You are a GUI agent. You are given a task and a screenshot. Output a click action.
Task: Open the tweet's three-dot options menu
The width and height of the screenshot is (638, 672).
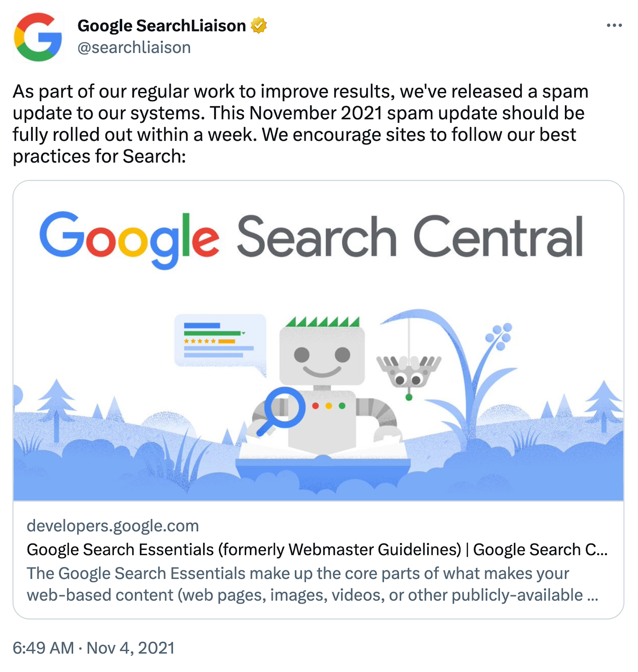point(614,25)
